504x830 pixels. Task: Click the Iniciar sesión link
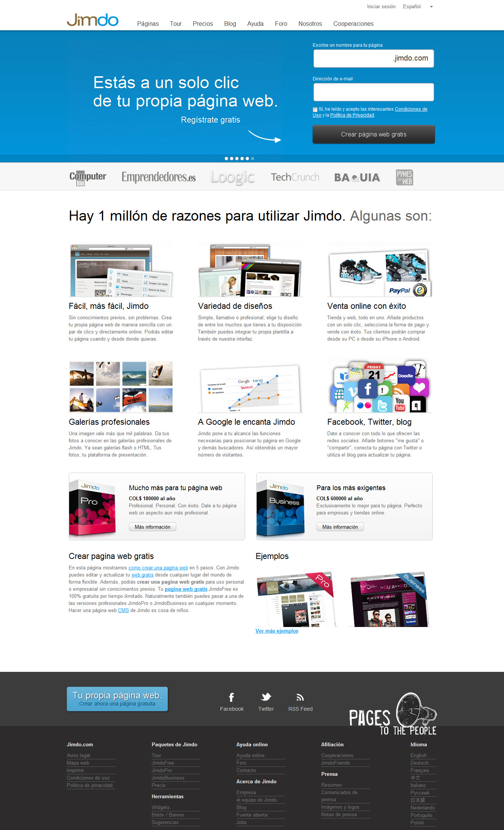381,7
